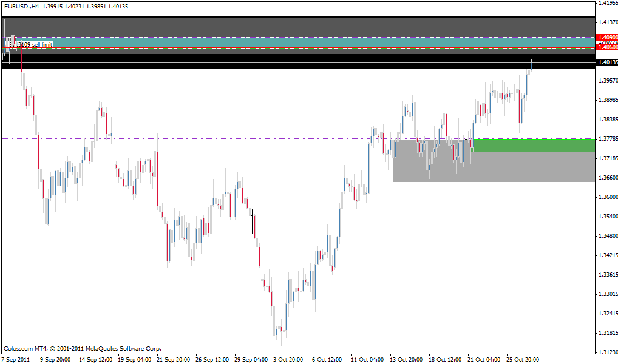Click the 1.34800 price axis label
618x364 pixels.
click(x=608, y=236)
